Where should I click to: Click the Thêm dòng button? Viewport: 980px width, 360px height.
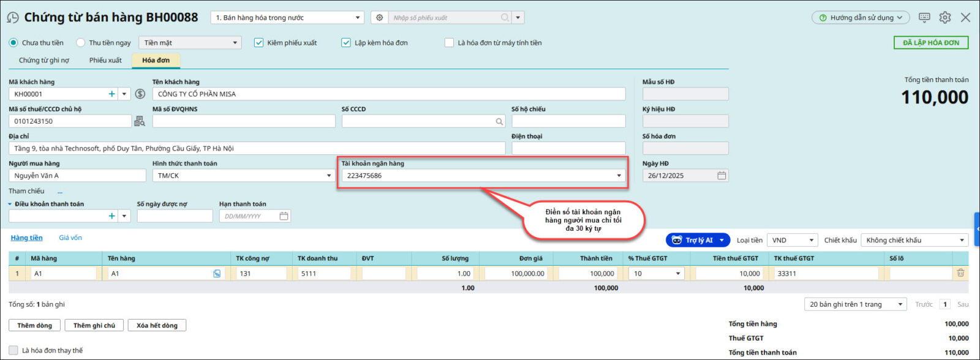(34, 326)
